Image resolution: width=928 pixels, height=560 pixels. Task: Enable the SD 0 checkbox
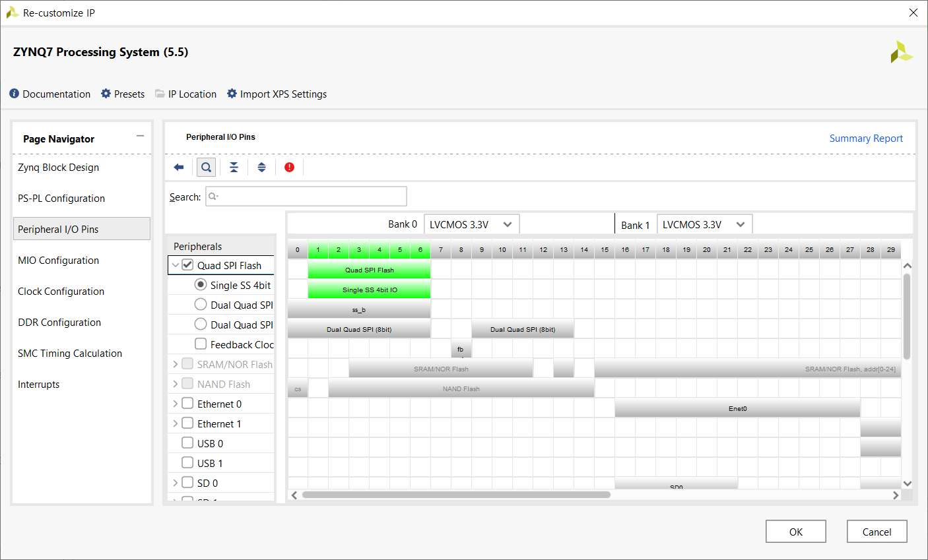point(187,483)
